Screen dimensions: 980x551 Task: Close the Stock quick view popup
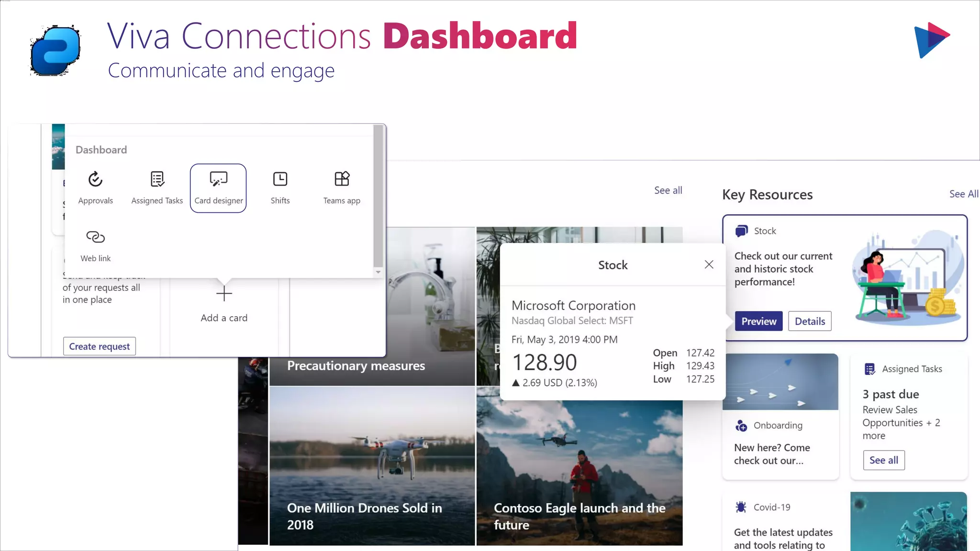point(709,264)
